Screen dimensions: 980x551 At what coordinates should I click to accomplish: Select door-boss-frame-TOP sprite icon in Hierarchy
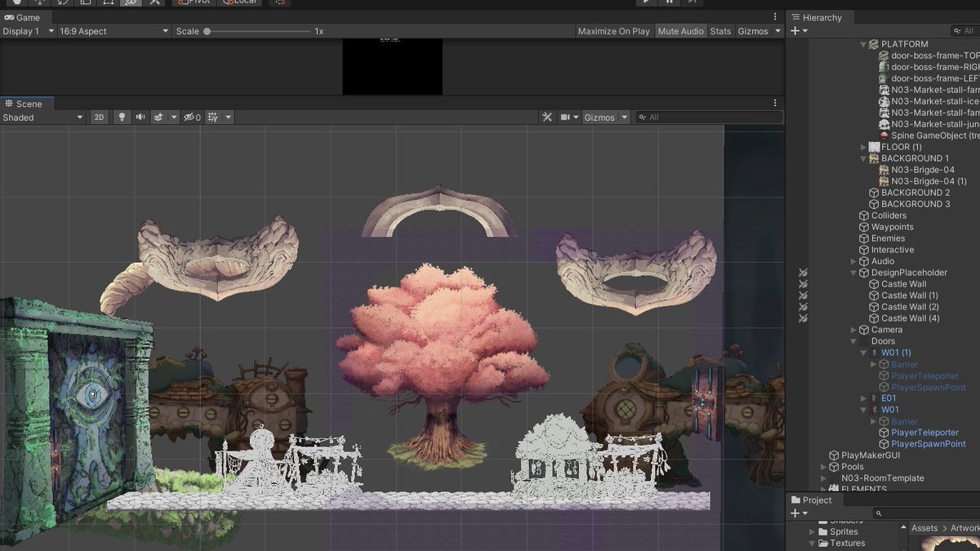coord(884,56)
